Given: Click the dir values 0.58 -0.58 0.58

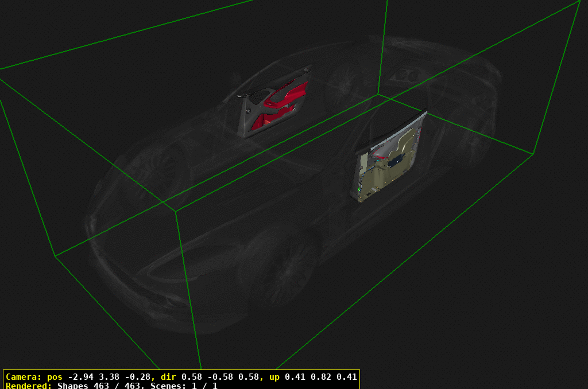Looking at the screenshot, I should click(x=220, y=377).
